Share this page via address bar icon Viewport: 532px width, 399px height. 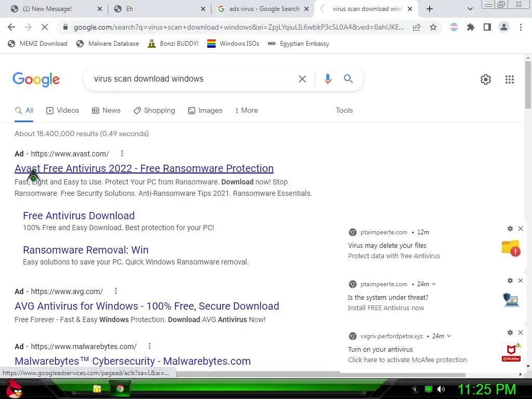click(417, 27)
